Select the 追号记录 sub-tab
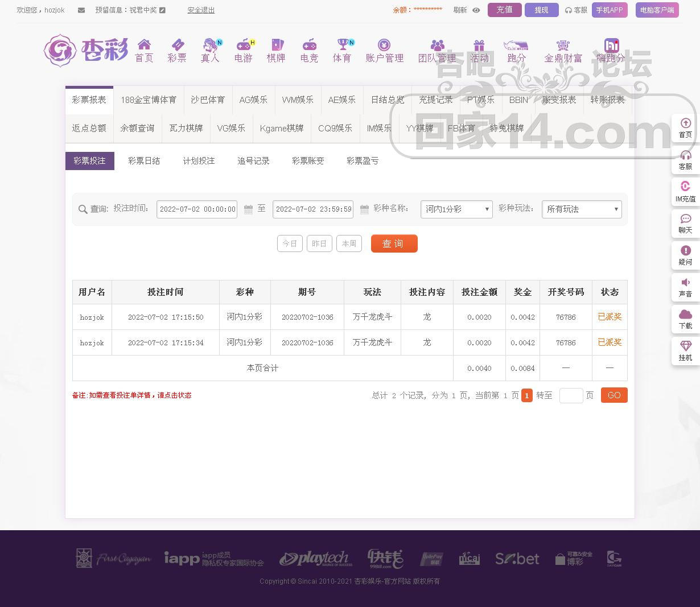700x607 pixels. [x=253, y=161]
